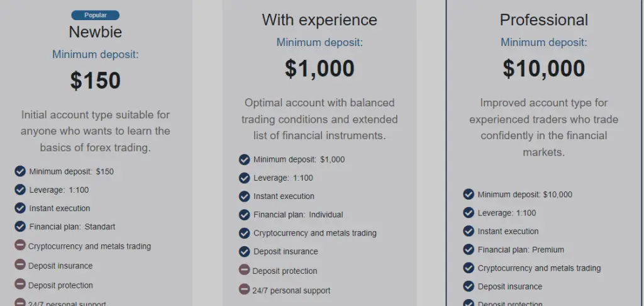Click minus icon next to Newbie Deposit protection
The image size is (644, 306).
pos(20,285)
